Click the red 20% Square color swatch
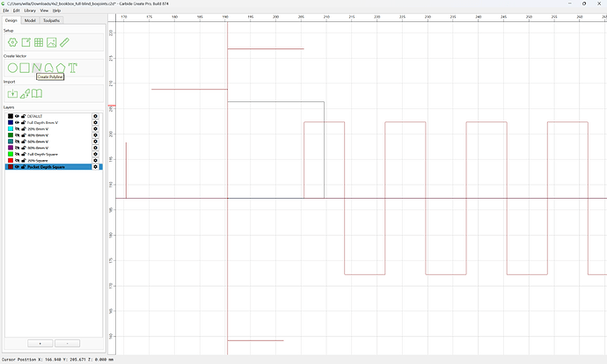 [11, 161]
